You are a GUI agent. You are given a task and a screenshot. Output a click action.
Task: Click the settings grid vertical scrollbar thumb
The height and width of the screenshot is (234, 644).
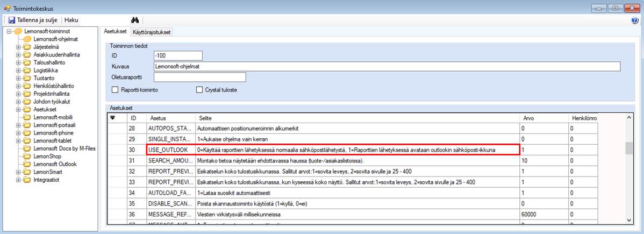click(628, 147)
